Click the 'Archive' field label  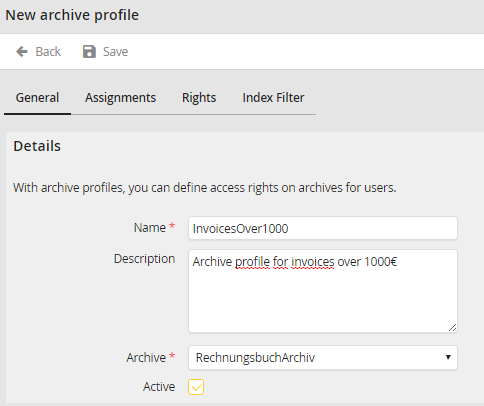pos(146,358)
